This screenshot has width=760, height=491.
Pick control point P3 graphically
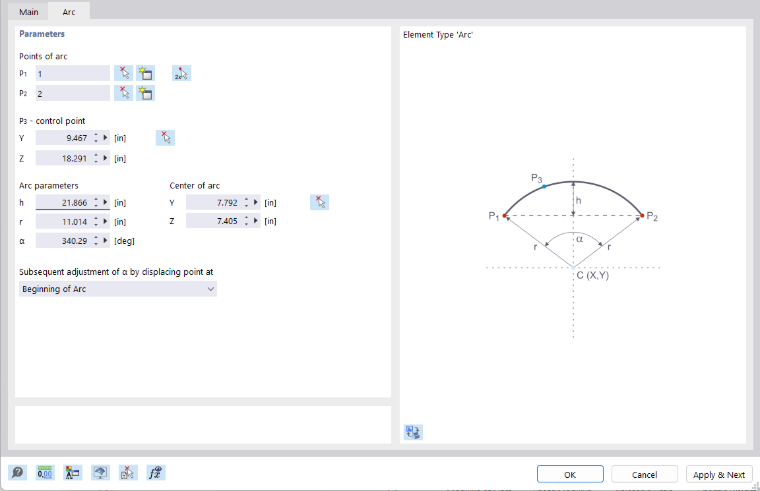click(x=165, y=138)
